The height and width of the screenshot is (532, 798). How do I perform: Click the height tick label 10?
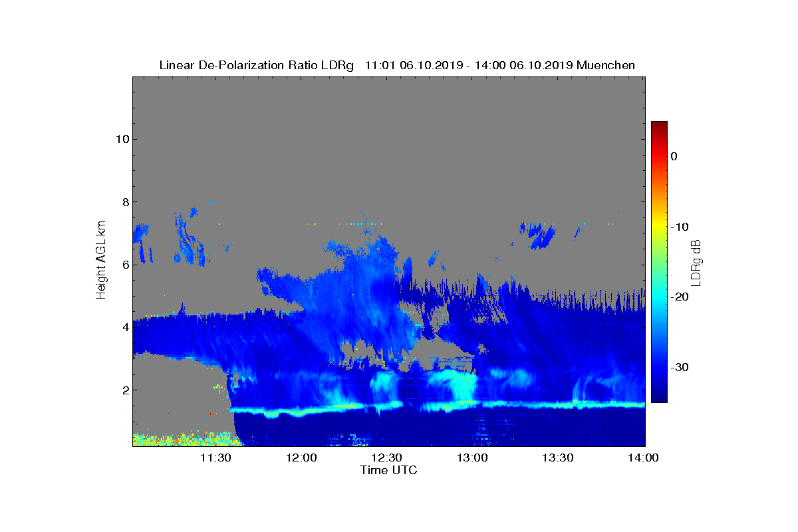[121, 139]
